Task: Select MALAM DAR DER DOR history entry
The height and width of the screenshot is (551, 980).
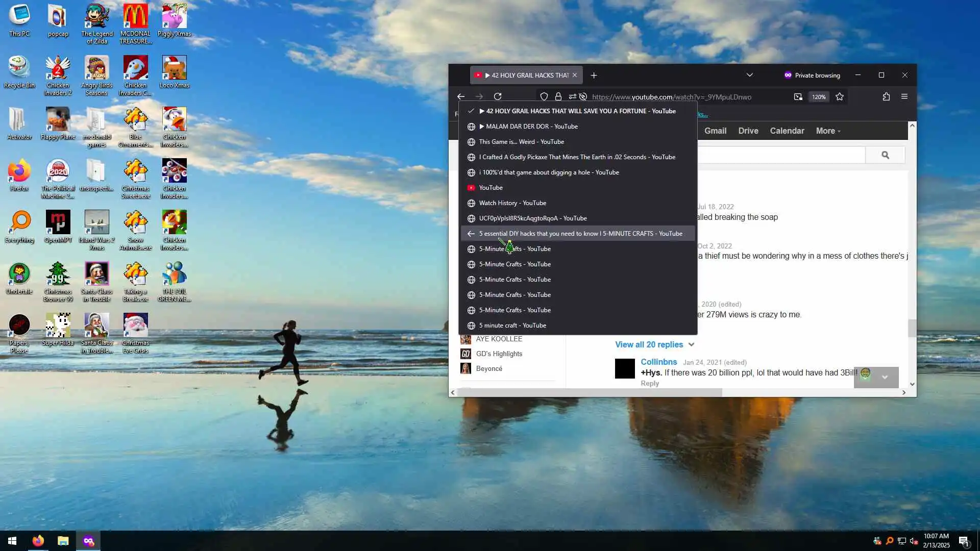Action: click(531, 127)
